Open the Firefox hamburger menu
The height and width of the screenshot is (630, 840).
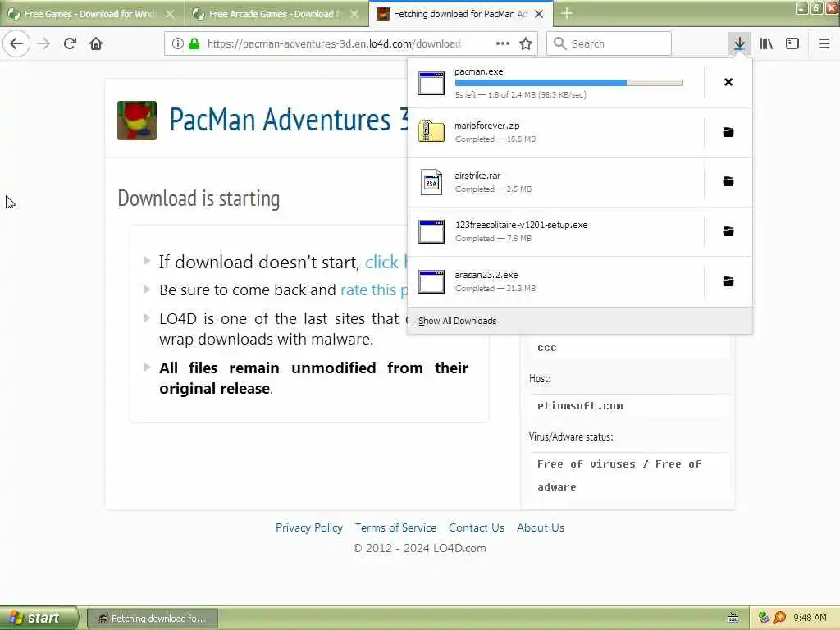coord(824,43)
